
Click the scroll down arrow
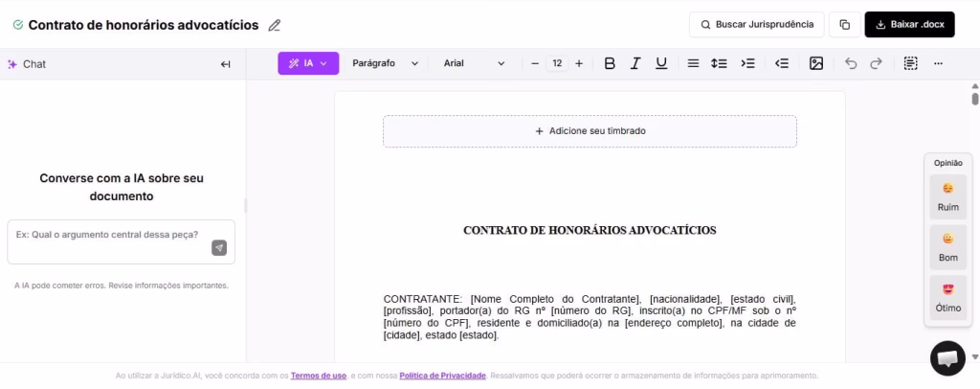click(975, 357)
